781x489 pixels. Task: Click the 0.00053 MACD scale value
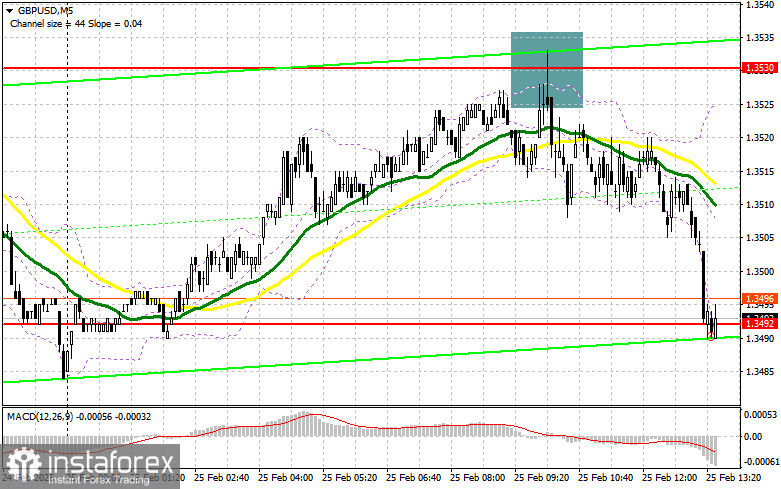click(760, 415)
